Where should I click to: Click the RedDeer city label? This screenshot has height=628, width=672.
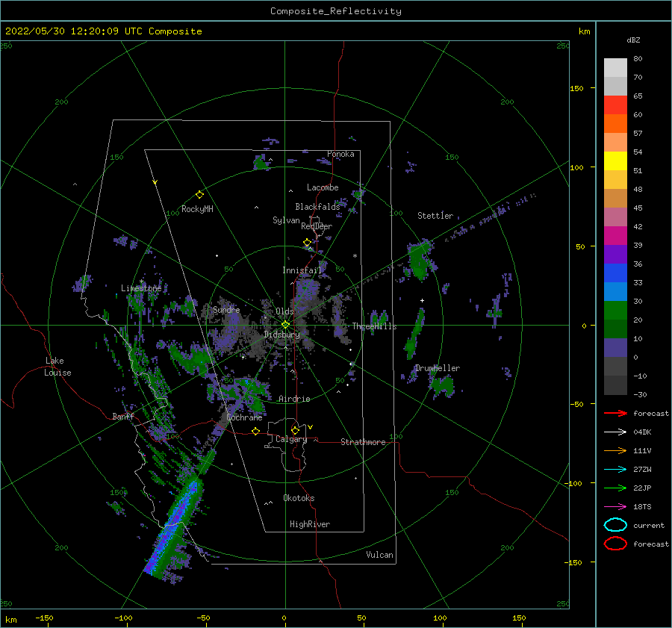tap(317, 226)
